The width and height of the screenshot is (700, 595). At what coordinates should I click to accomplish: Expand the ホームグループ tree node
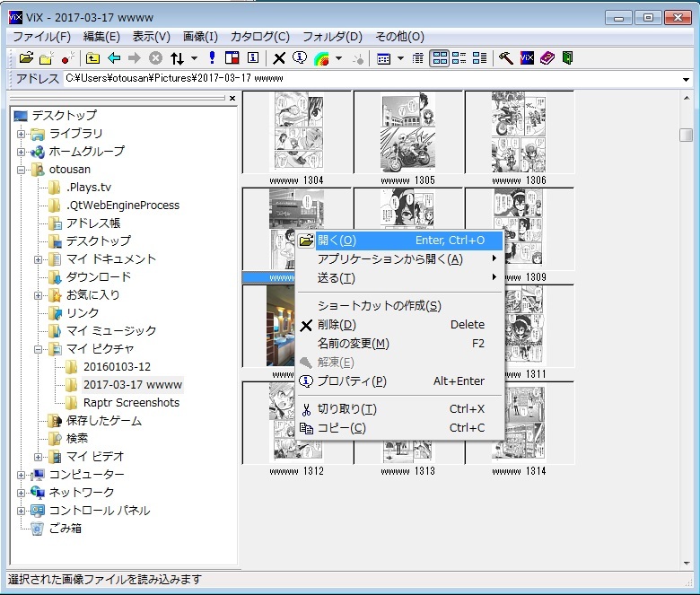tap(21, 152)
